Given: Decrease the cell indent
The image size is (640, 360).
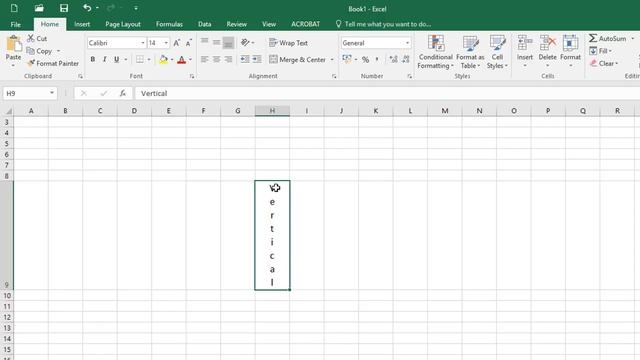Looking at the screenshot, I should point(244,60).
